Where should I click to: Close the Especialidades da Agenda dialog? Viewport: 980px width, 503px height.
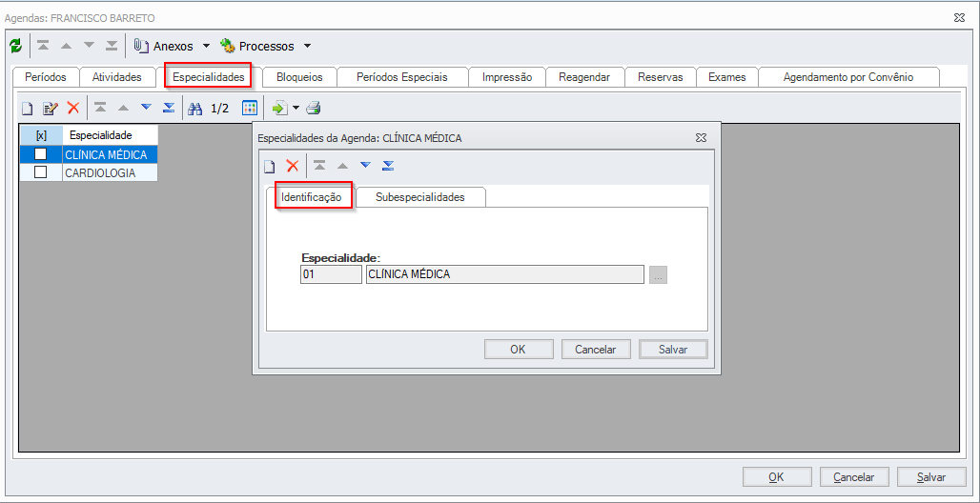702,137
